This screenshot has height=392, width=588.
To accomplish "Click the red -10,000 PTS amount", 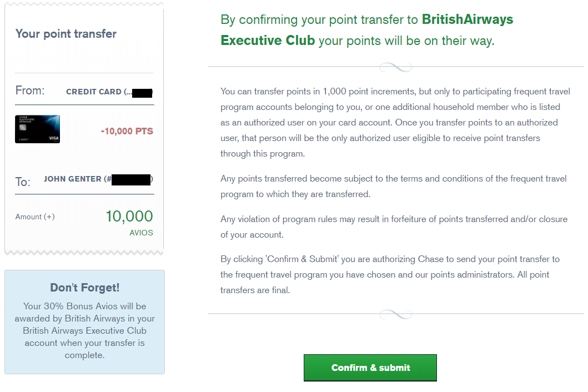I will pyautogui.click(x=127, y=132).
